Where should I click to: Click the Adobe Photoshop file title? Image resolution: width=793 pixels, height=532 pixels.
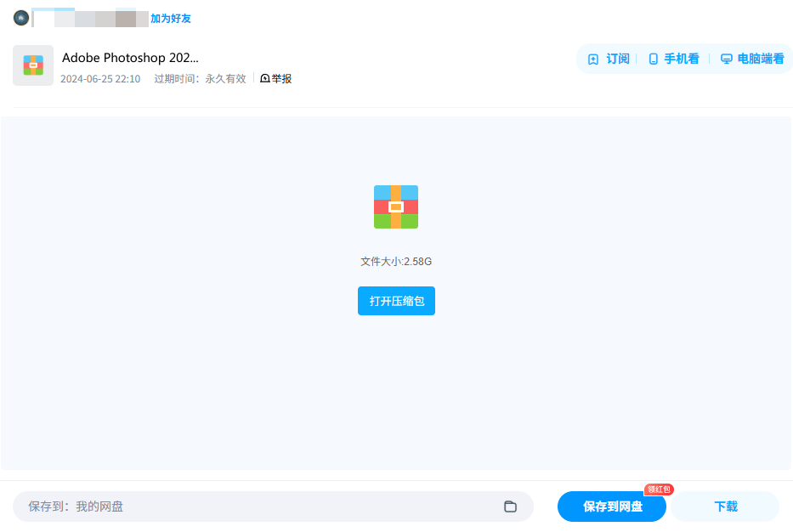pyautogui.click(x=129, y=57)
